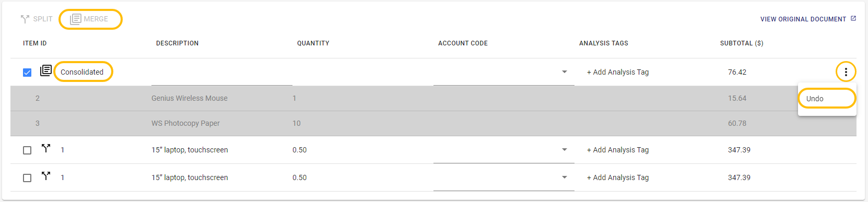Add Analysis Tag to Consolidated row
The image size is (868, 202).
(617, 72)
